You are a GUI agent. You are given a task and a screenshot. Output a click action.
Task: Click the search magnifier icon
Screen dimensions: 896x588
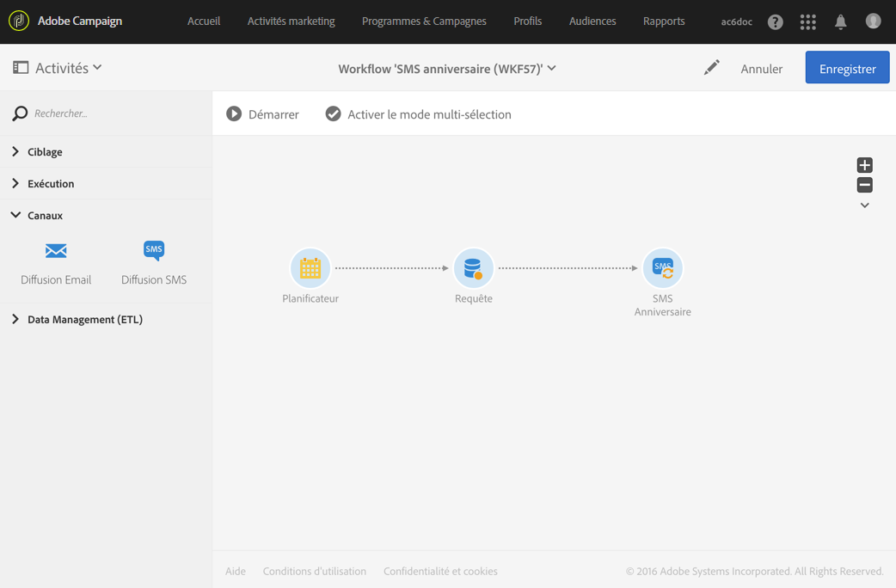pyautogui.click(x=20, y=113)
